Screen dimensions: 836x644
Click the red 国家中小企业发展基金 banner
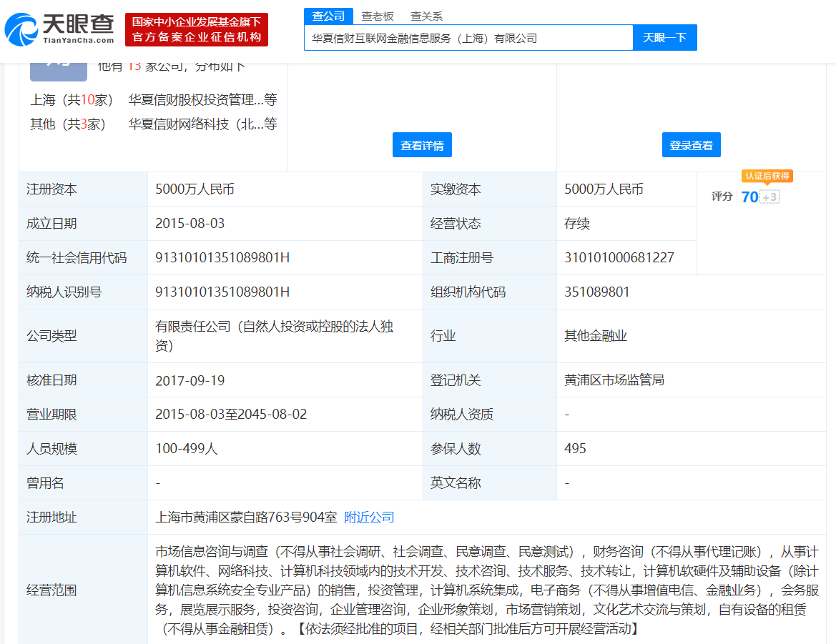click(x=197, y=30)
